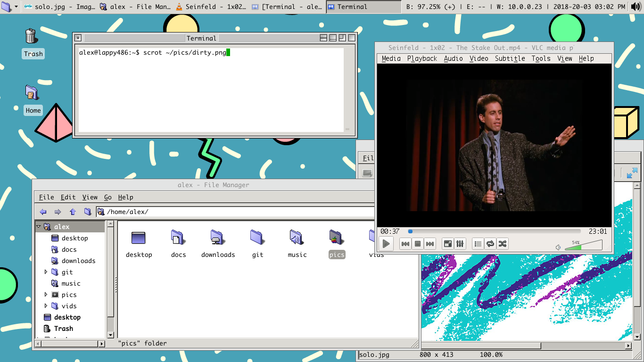Select downloads in the sidebar tree

coord(78,261)
